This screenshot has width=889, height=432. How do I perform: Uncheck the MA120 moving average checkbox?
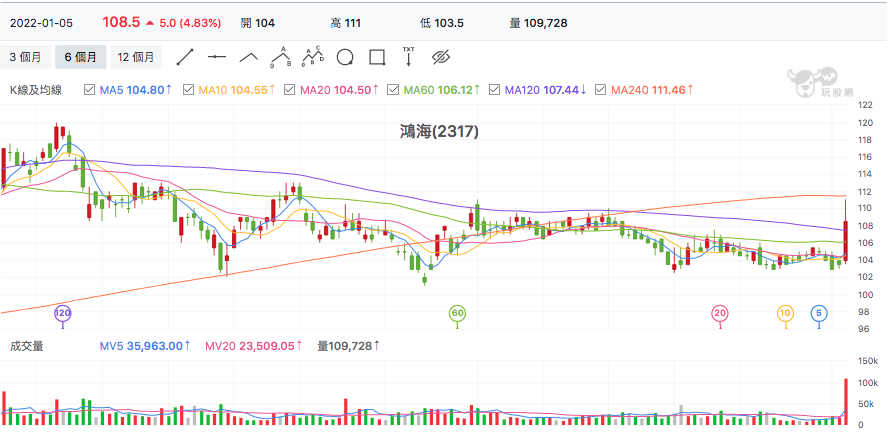(x=494, y=90)
